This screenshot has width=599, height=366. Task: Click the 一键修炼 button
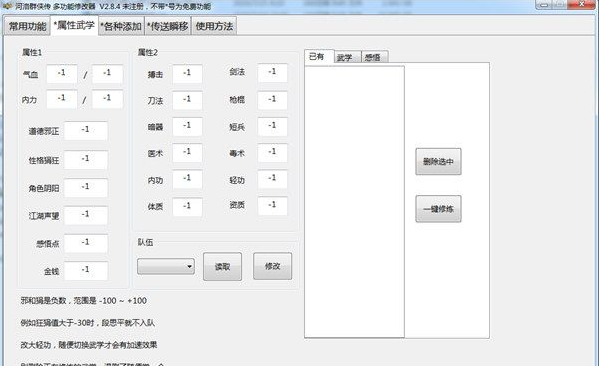438,209
